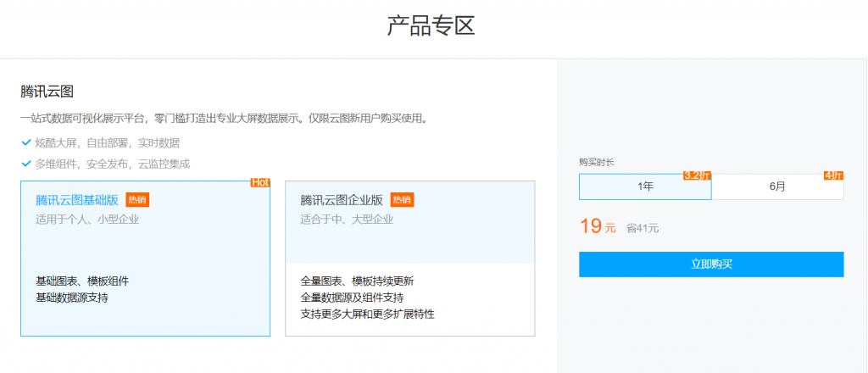The image size is (868, 373).
Task: Click the 省41元 savings text
Action: coord(643,228)
